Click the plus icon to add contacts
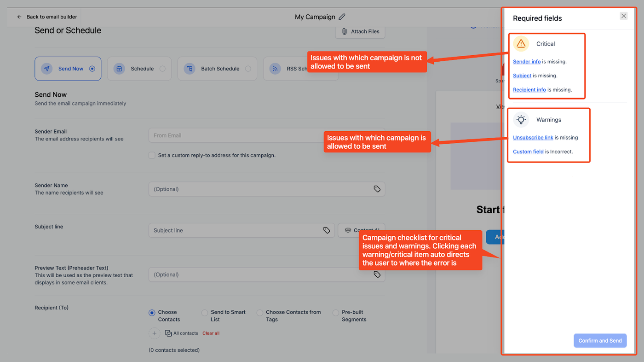 click(x=155, y=333)
